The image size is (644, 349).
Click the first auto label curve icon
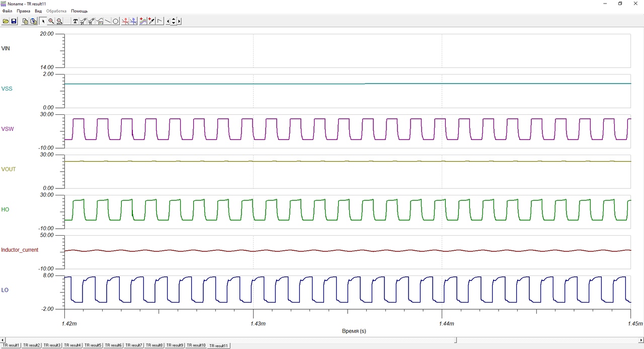[83, 21]
